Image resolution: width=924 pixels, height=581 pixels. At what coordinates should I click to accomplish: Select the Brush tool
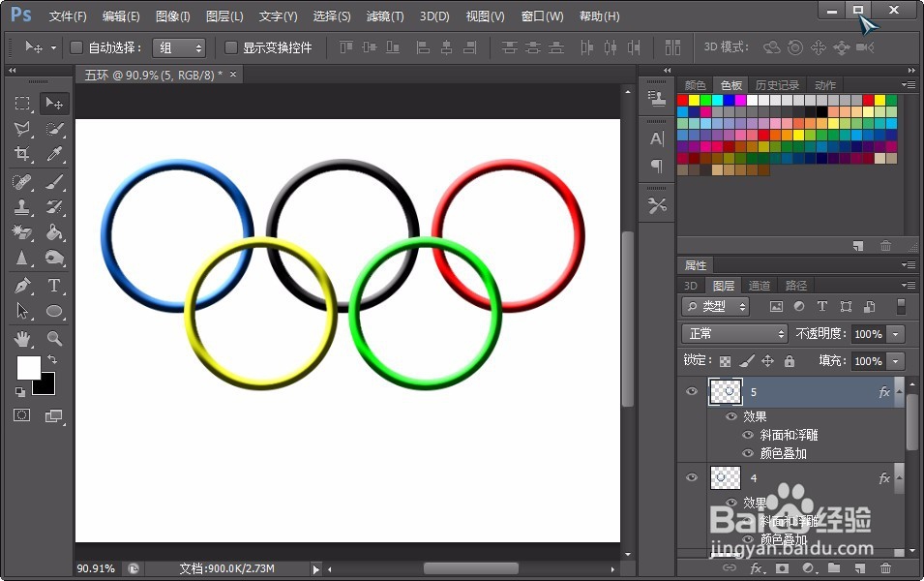54,182
